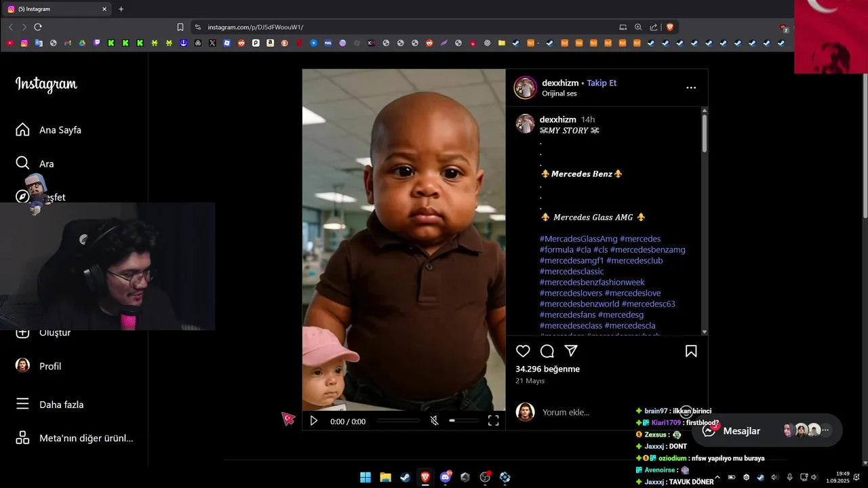Viewport: 868px width, 488px height.
Task: Open File Explorer from the taskbar
Action: (x=385, y=477)
